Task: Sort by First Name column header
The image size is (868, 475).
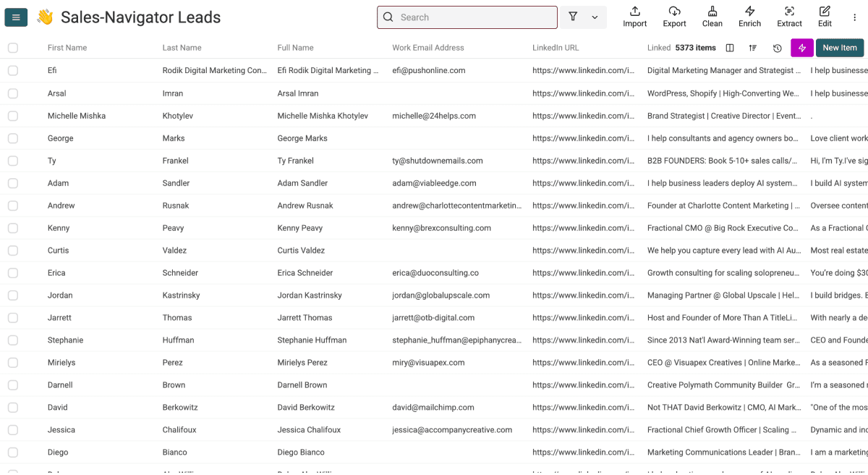Action: [67, 48]
